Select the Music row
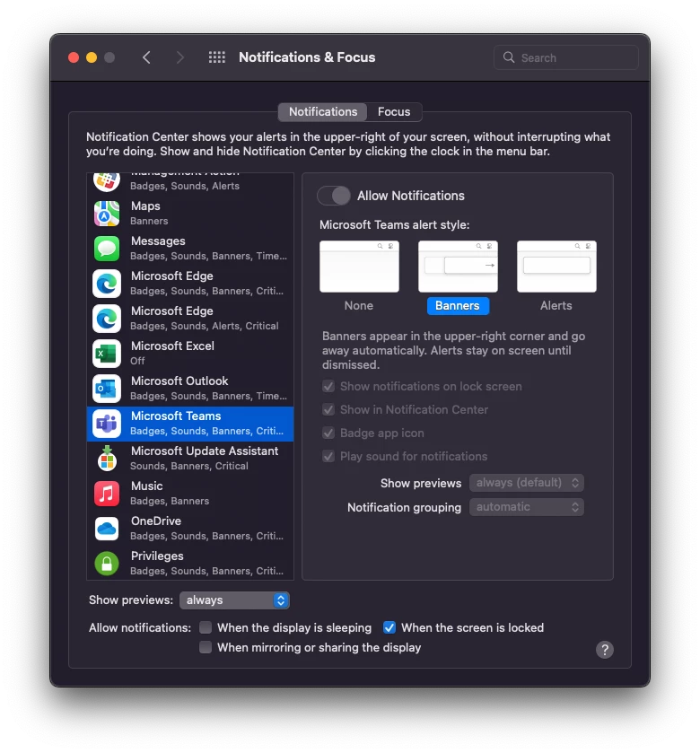The image size is (700, 753). coord(190,494)
